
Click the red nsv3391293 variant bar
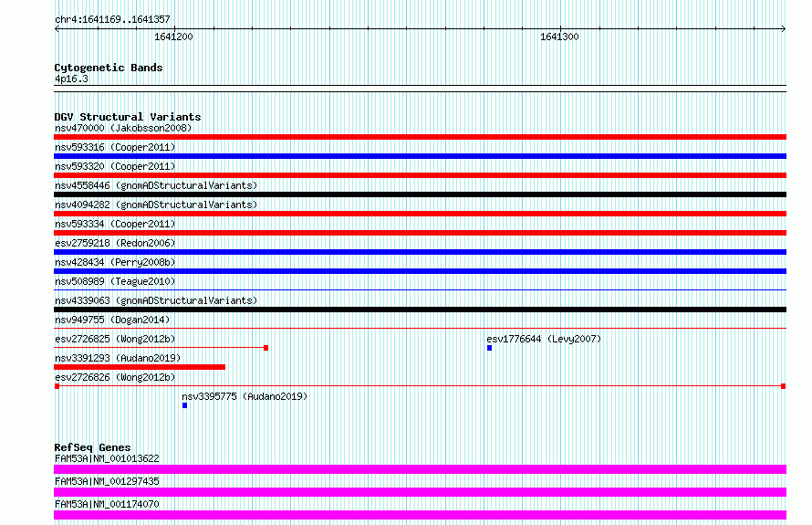tap(140, 367)
